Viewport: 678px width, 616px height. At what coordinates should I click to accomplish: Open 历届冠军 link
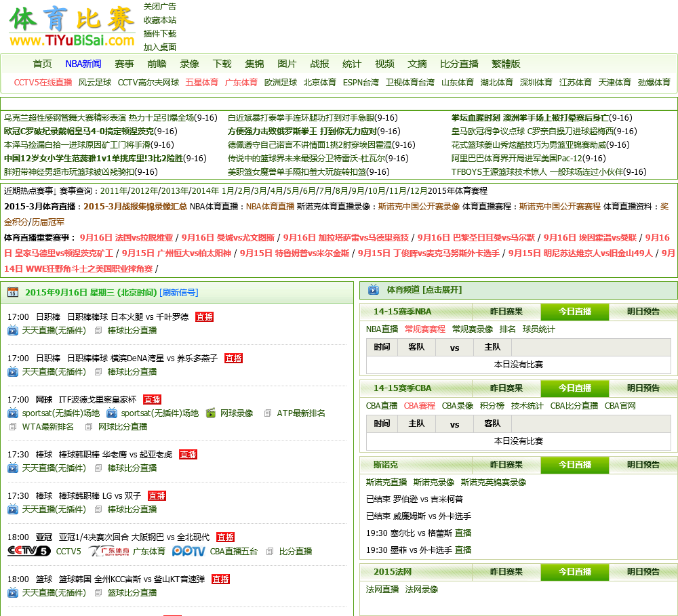pyautogui.click(x=48, y=222)
